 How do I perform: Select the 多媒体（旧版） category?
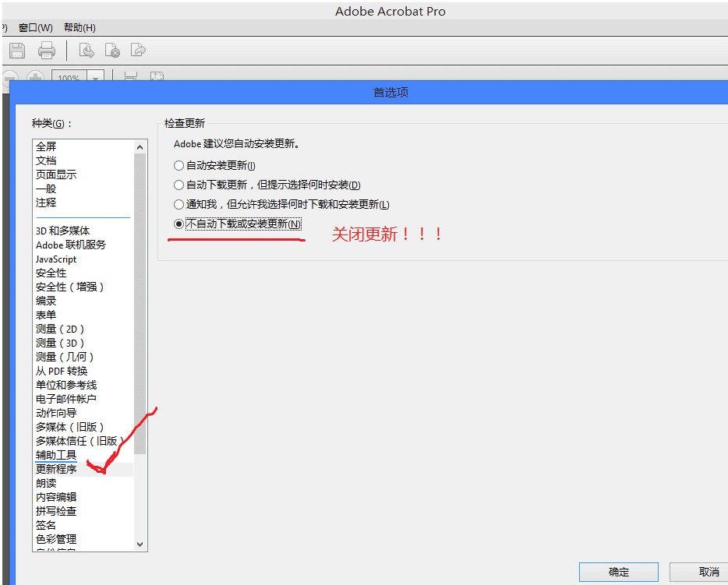coord(69,427)
